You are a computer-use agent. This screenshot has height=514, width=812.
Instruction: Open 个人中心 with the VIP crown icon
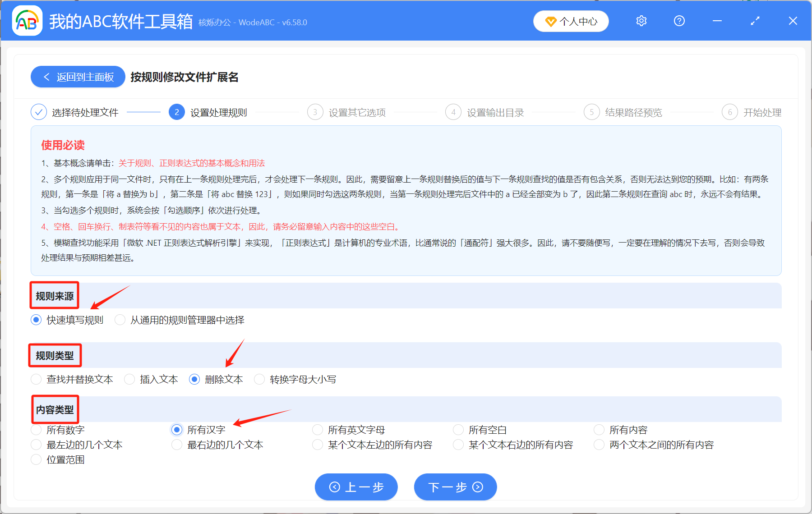[571, 21]
